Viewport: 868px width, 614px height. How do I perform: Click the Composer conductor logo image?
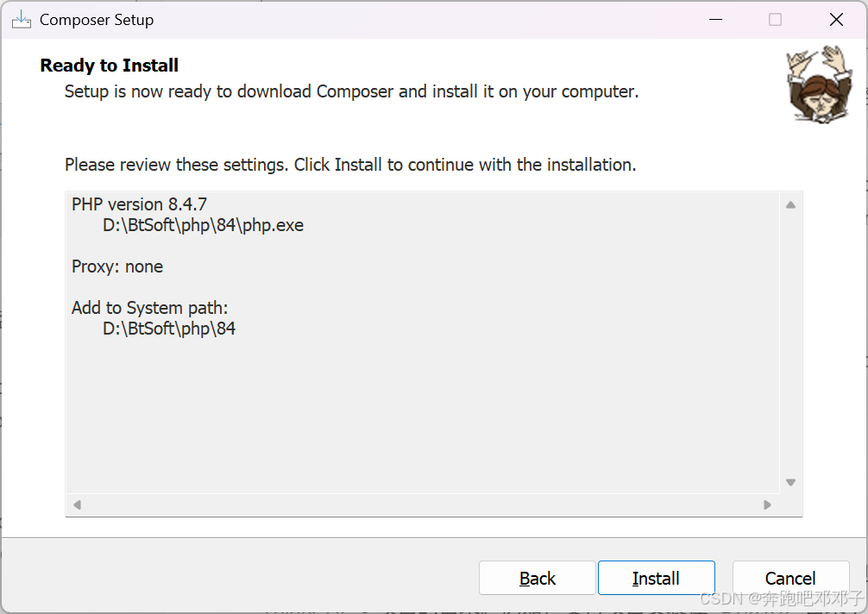[820, 85]
